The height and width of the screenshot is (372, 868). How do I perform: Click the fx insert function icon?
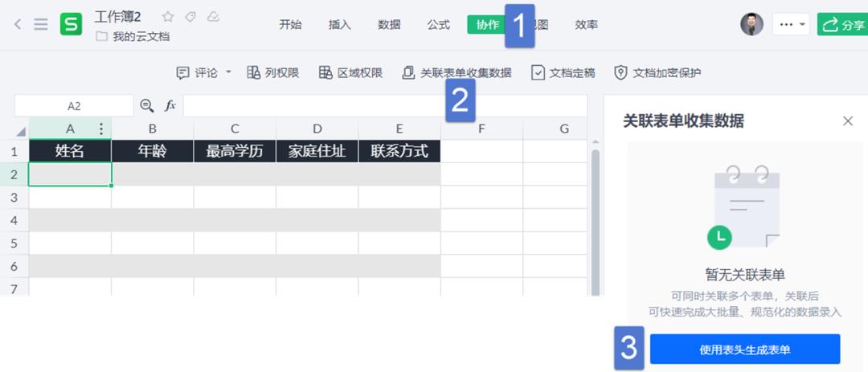[170, 106]
